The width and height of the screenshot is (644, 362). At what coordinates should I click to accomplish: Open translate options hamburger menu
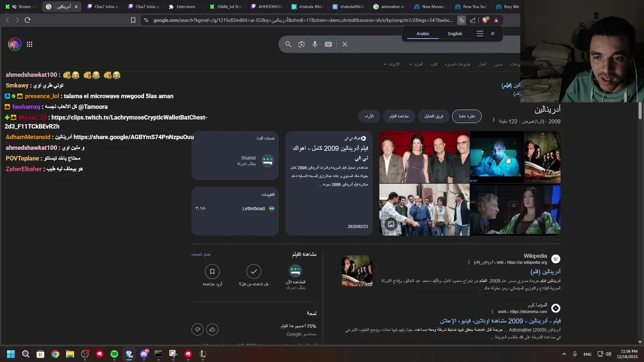click(480, 34)
